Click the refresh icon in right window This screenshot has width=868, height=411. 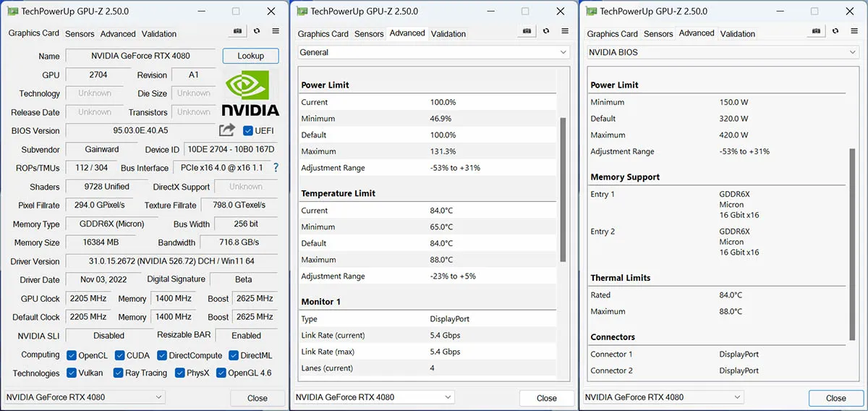(x=835, y=32)
